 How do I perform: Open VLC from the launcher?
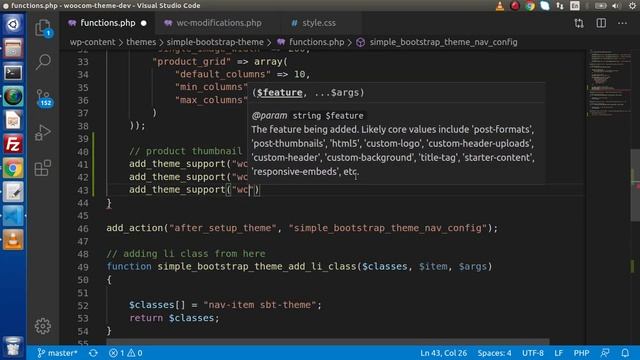(x=13, y=240)
